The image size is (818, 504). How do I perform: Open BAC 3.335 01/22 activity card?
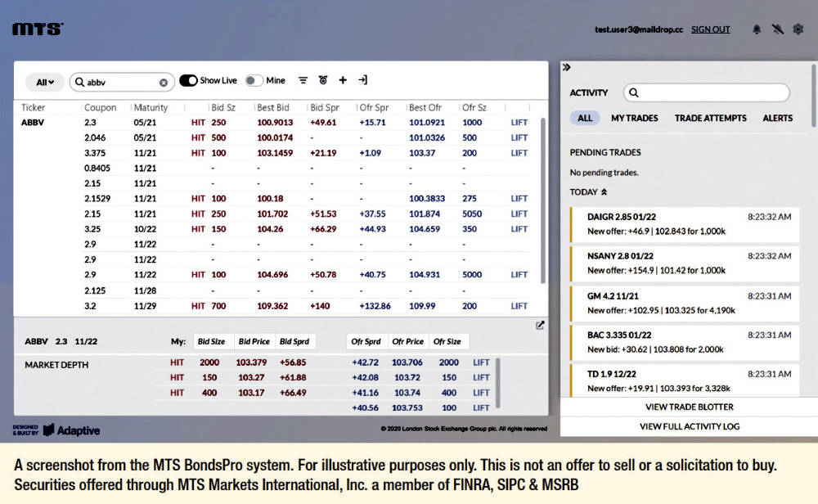(685, 342)
